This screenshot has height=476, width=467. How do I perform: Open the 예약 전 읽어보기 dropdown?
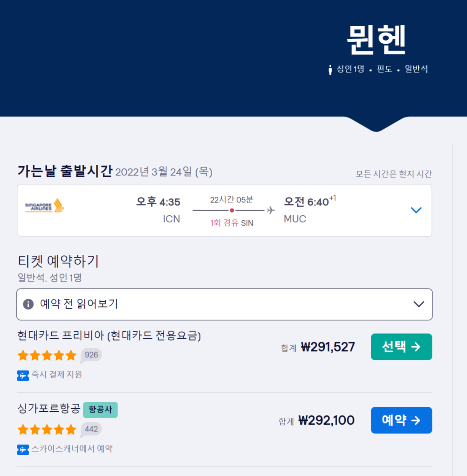[224, 304]
